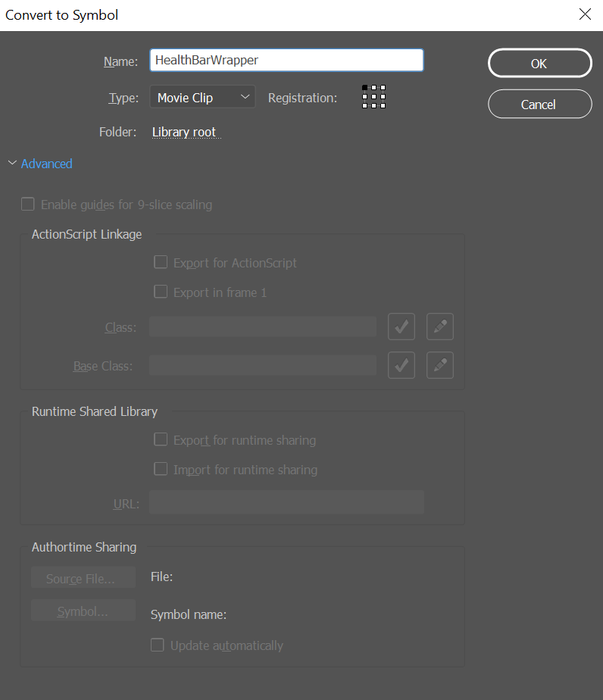
Task: Select top-right registration point in grid
Action: [383, 88]
